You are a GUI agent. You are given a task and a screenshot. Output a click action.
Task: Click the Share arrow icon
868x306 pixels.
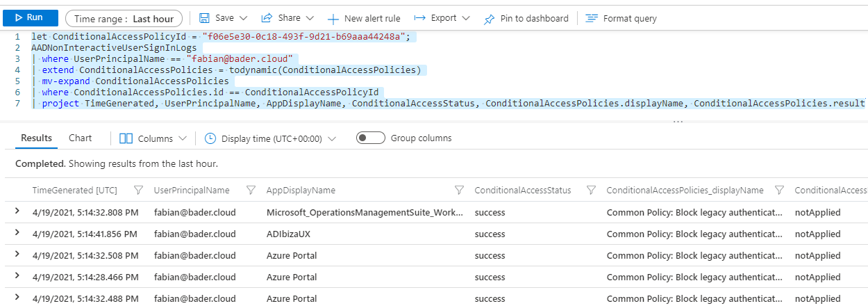tap(267, 18)
